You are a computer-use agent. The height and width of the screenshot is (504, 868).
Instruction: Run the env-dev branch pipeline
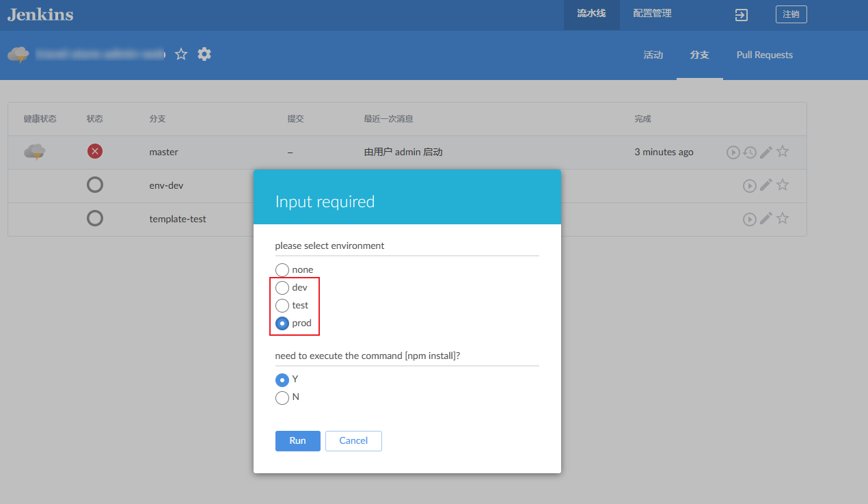(x=749, y=185)
